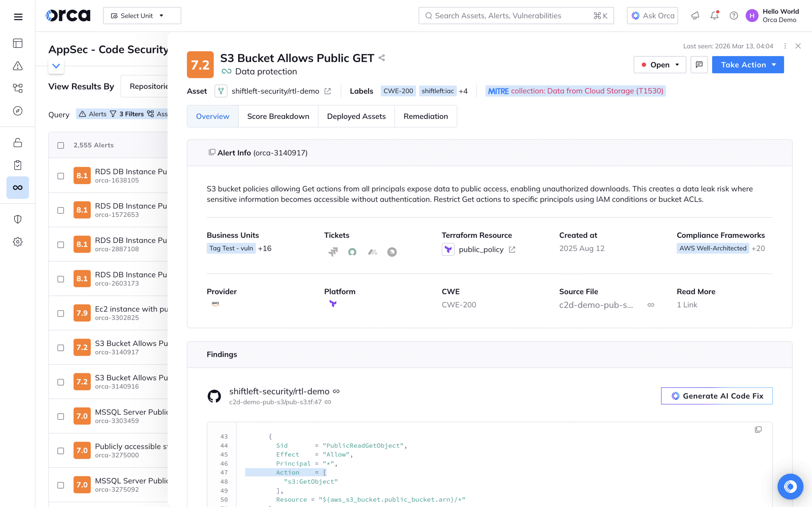Click Generate AI Code Fix button

[717, 396]
